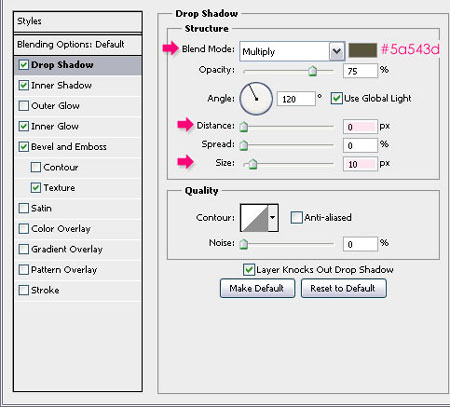
Task: Open the Blend Mode dropdown arrow
Action: pos(337,51)
